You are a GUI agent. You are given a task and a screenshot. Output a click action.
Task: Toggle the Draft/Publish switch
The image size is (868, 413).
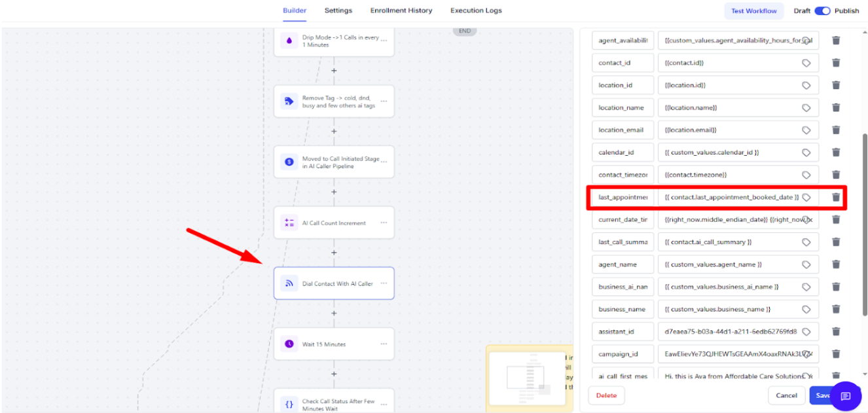point(822,11)
